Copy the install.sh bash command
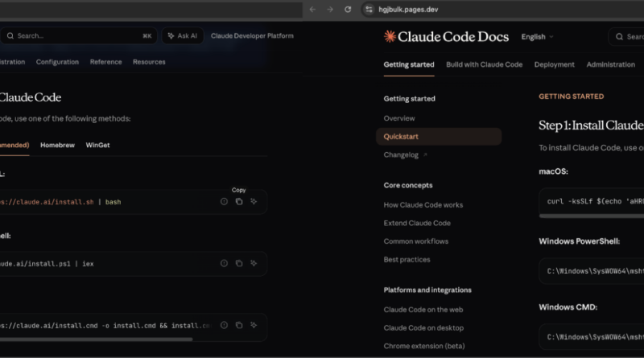The width and height of the screenshot is (644, 358). (x=239, y=201)
